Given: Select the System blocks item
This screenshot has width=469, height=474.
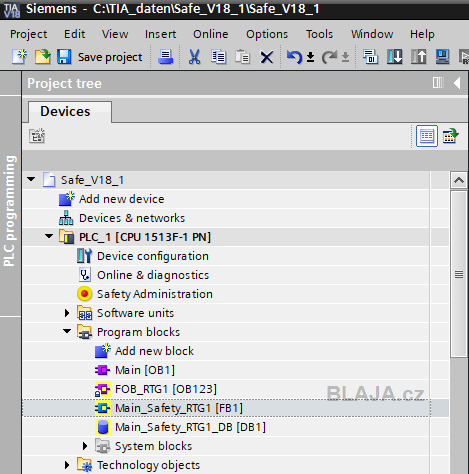Looking at the screenshot, I should click(x=154, y=446).
